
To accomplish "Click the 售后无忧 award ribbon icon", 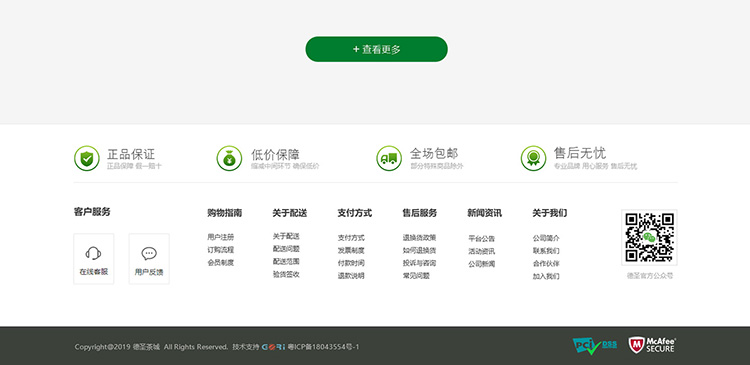I will coord(533,158).
